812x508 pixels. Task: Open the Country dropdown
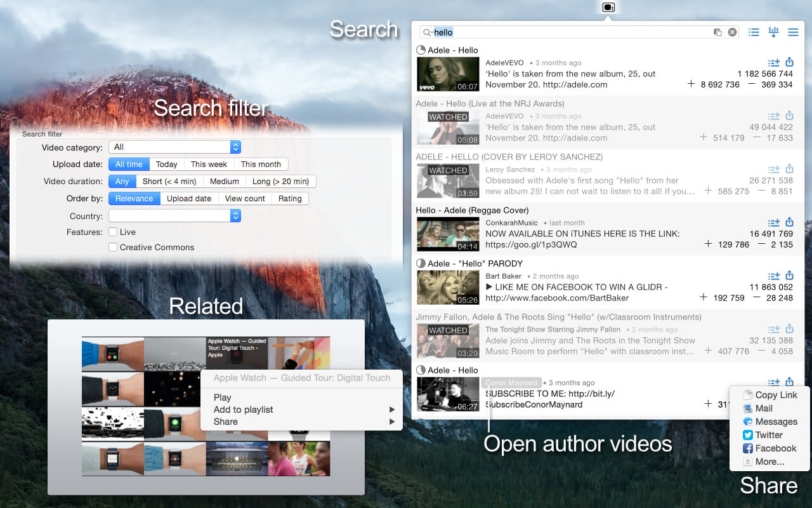(174, 216)
